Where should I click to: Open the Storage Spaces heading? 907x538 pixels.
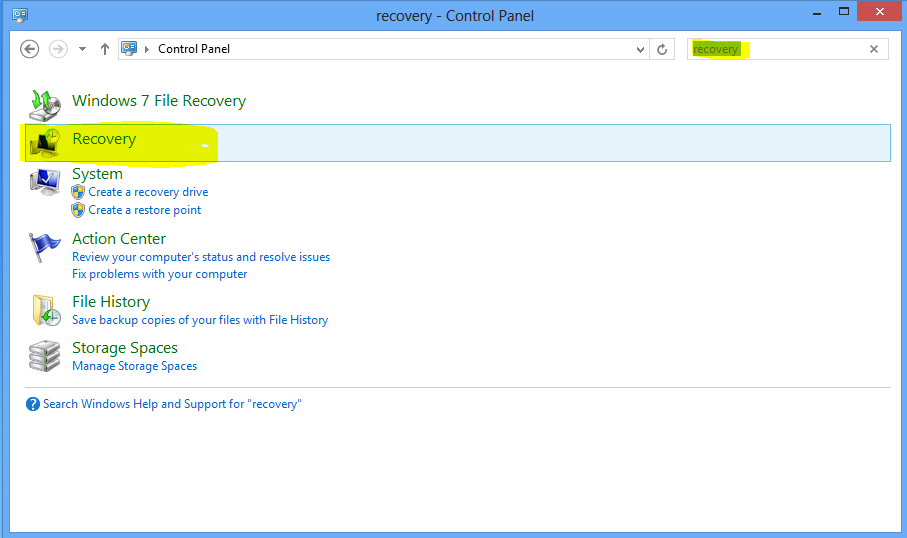[124, 348]
